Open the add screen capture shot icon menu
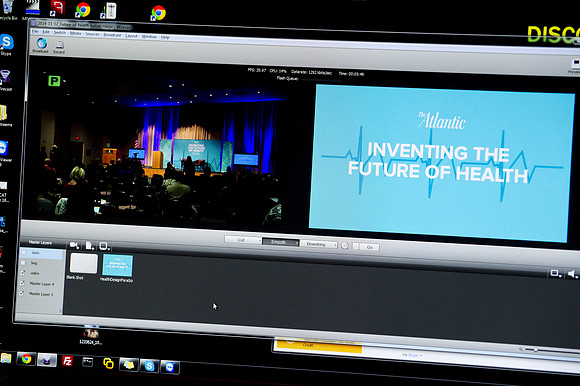 coord(104,246)
